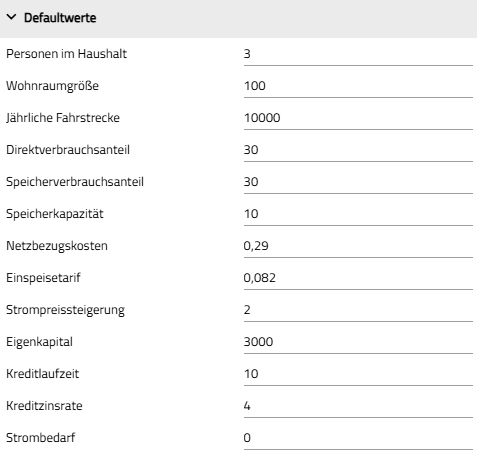The image size is (477, 454).
Task: Click the Direktverbrauchsanteil input field
Action: (358, 150)
